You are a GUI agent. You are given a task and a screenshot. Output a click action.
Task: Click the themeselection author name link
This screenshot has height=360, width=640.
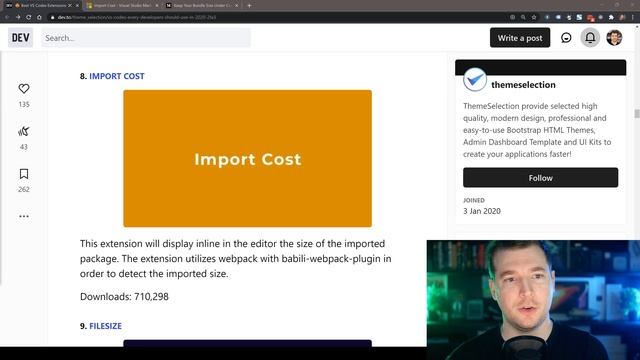(523, 85)
